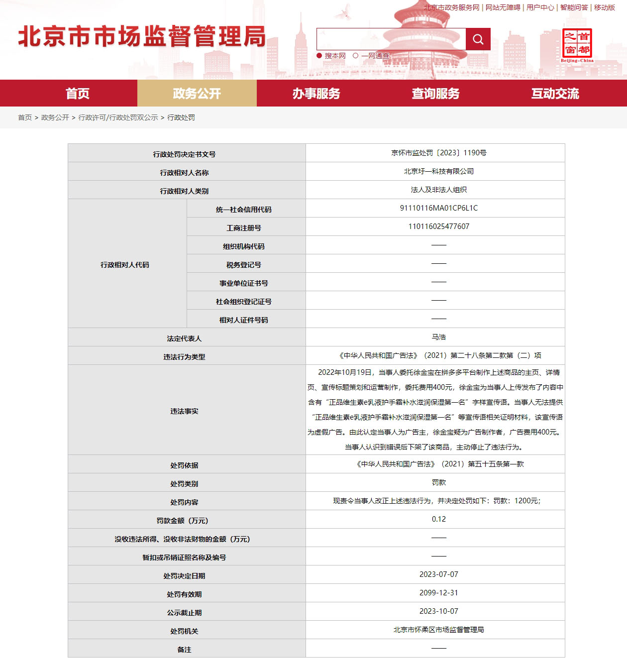Click the violation facts paragraph beginning 2022年10月19日
Image resolution: width=627 pixels, height=672 pixels.
click(435, 410)
